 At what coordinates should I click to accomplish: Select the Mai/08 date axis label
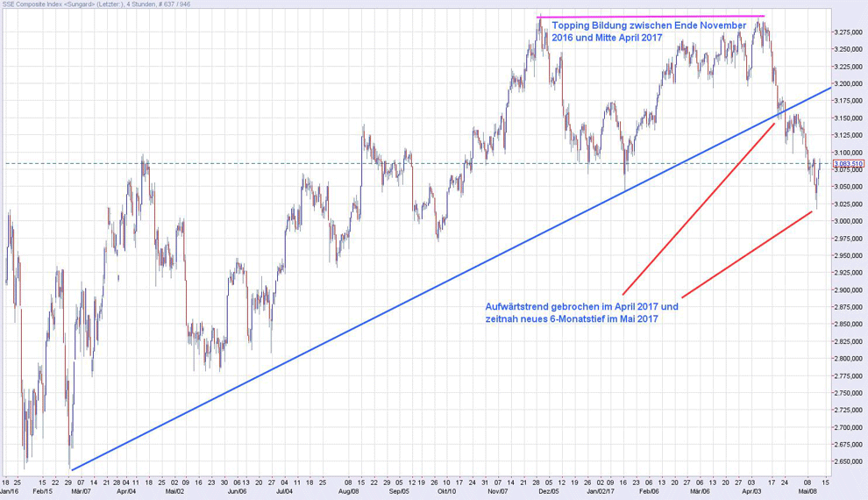pos(807,492)
